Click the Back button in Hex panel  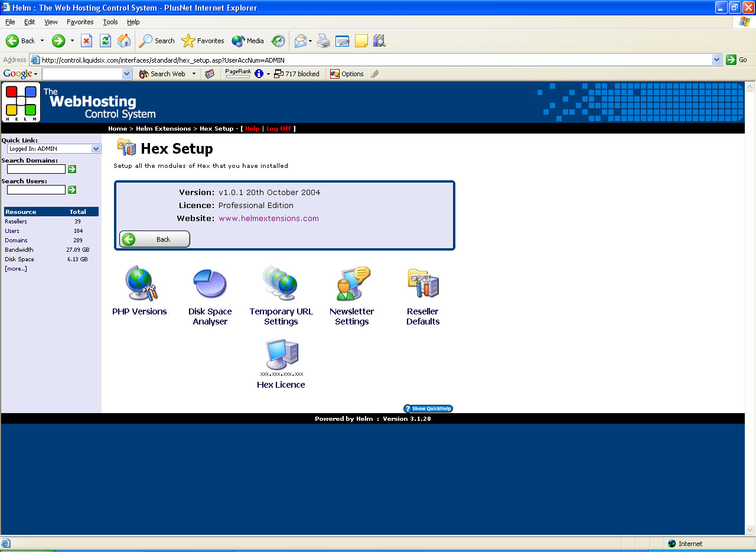pyautogui.click(x=155, y=239)
